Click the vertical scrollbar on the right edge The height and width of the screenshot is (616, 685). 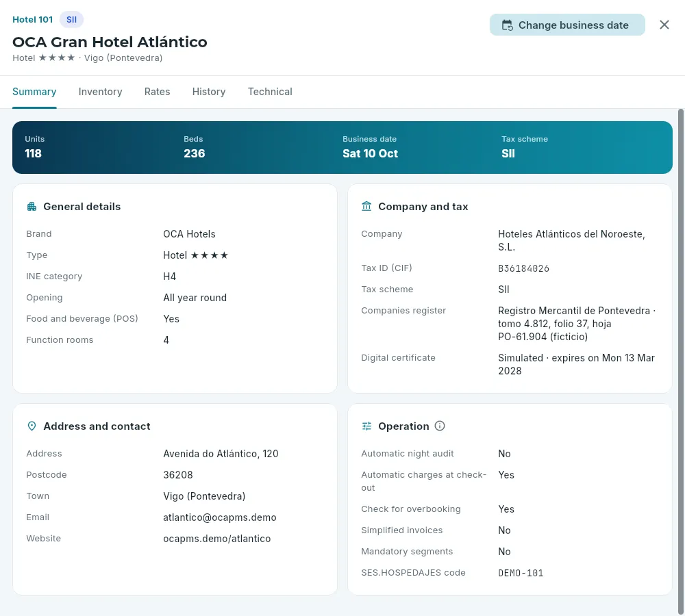(x=681, y=360)
